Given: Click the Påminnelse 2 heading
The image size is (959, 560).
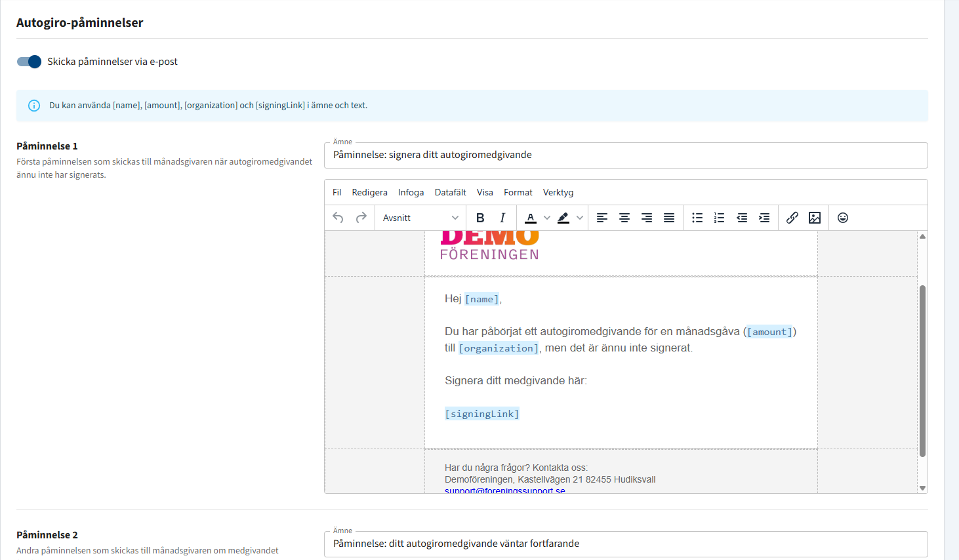Looking at the screenshot, I should [x=47, y=535].
